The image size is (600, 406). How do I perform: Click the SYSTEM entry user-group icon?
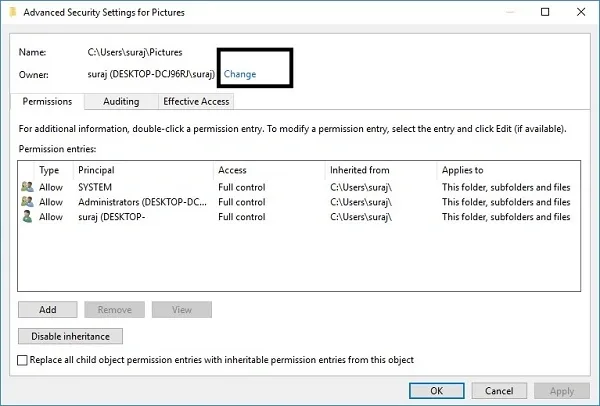(x=26, y=187)
